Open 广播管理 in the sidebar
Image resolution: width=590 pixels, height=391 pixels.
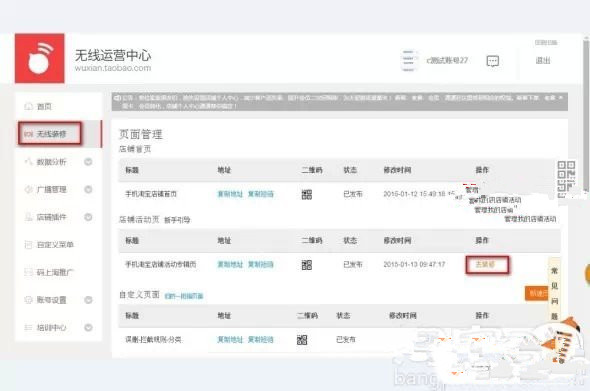pyautogui.click(x=51, y=189)
